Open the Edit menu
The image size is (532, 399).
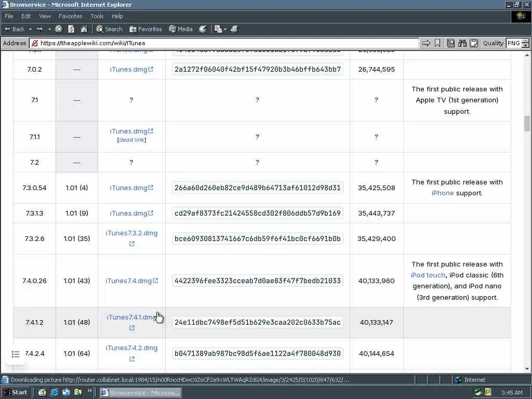coord(26,16)
